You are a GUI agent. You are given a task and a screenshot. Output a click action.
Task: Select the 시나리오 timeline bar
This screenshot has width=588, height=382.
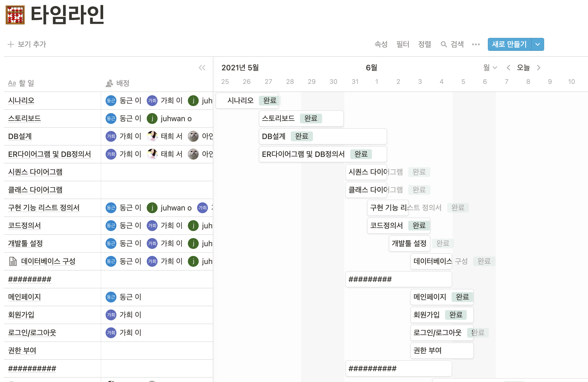point(247,101)
